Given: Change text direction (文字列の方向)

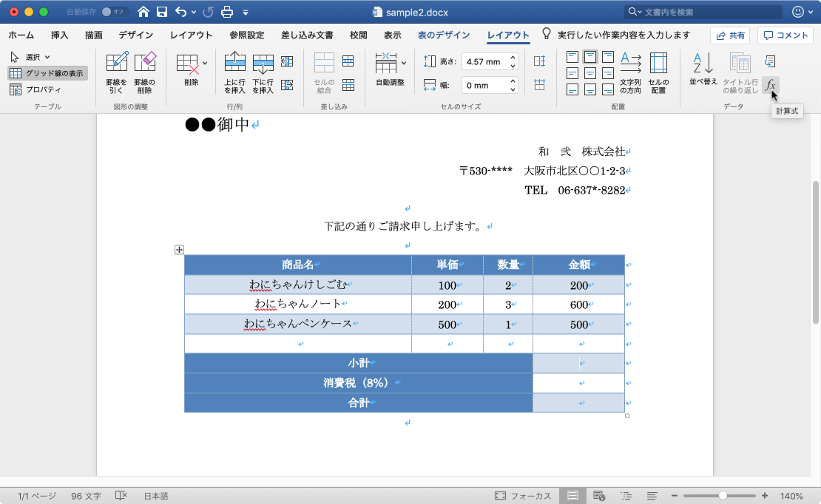Looking at the screenshot, I should [630, 72].
